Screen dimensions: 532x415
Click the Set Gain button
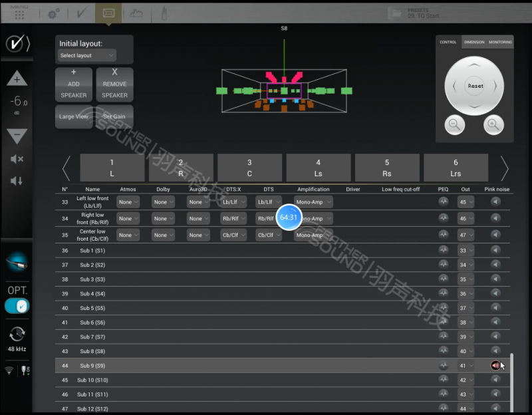114,116
